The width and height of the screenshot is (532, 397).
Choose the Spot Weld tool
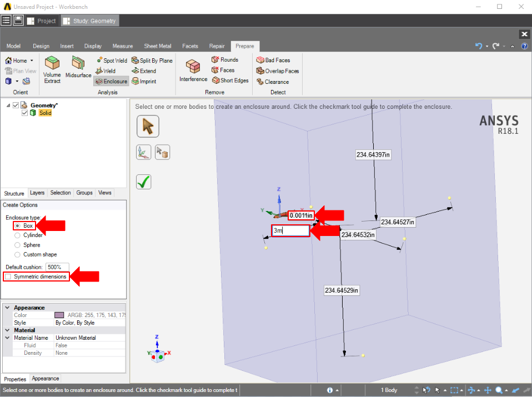pos(112,61)
